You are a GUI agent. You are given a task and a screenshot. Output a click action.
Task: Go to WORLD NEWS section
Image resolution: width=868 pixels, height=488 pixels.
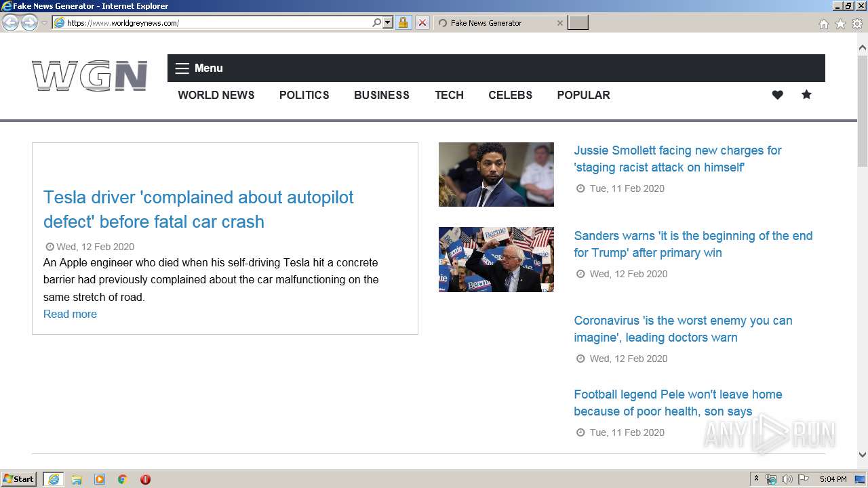pyautogui.click(x=216, y=95)
